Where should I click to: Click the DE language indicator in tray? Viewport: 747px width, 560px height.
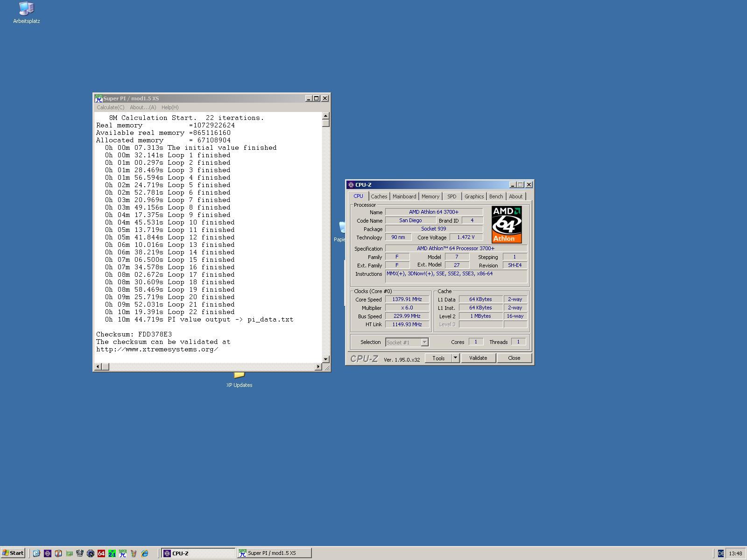point(721,553)
